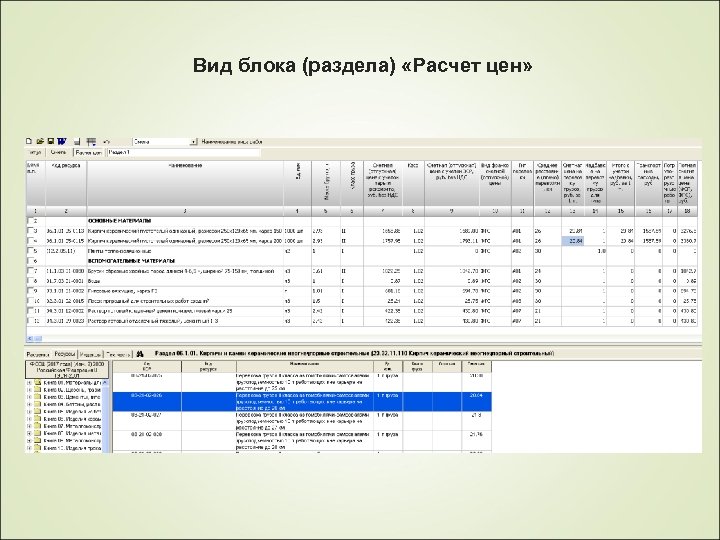Tick the checkbox of row 8
The width and height of the screenshot is (720, 540).
pyautogui.click(x=31, y=281)
